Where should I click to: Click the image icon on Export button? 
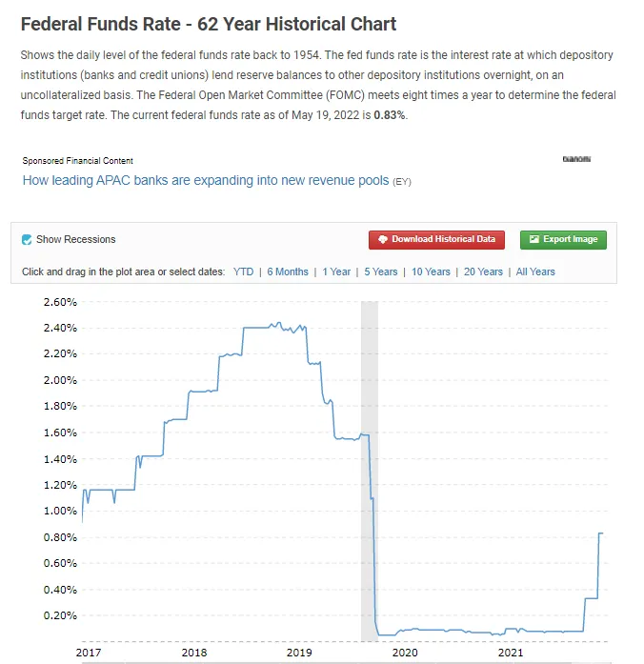[534, 239]
